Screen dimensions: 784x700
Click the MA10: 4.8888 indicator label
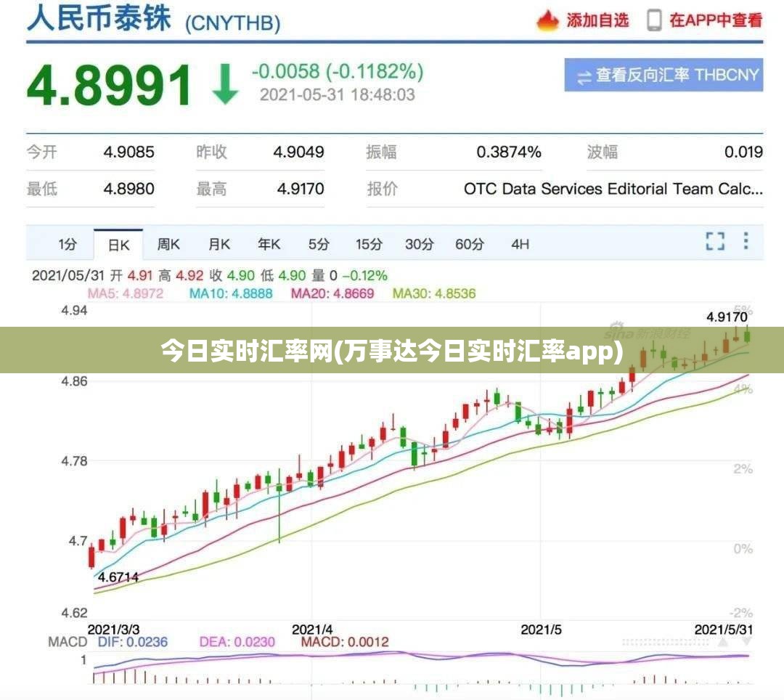click(x=231, y=293)
